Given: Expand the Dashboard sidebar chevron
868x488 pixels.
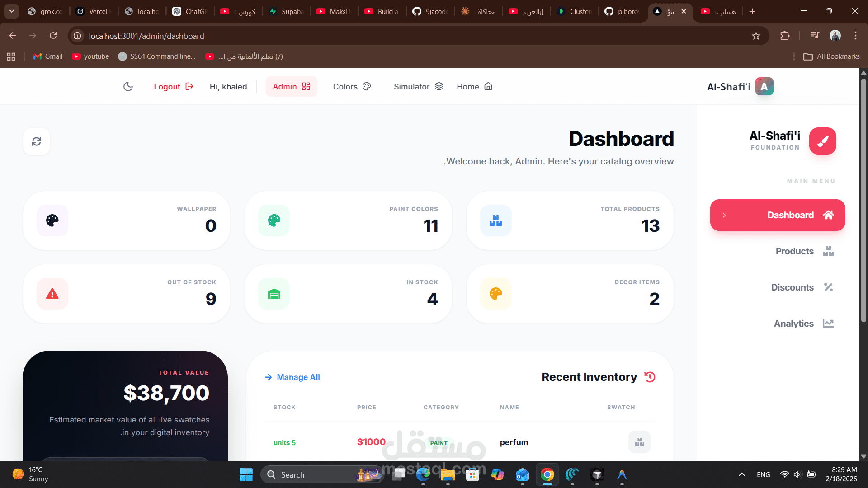Looking at the screenshot, I should (x=724, y=215).
